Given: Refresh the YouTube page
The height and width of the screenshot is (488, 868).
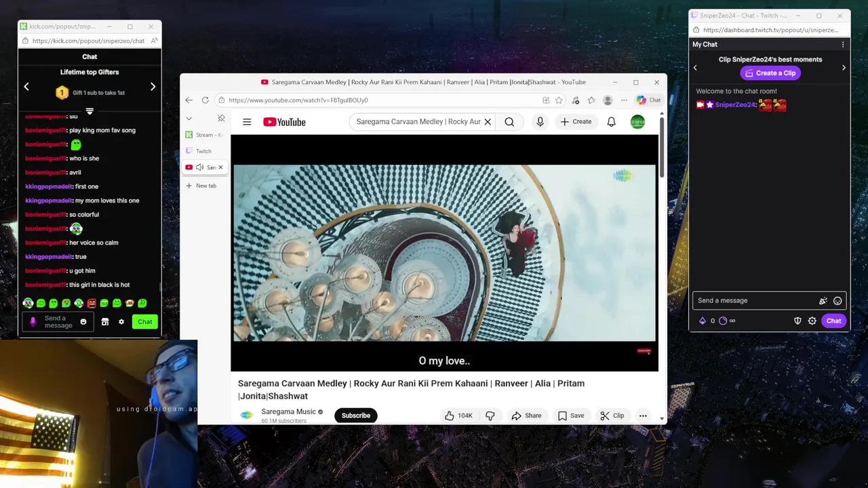Looking at the screenshot, I should 205,100.
